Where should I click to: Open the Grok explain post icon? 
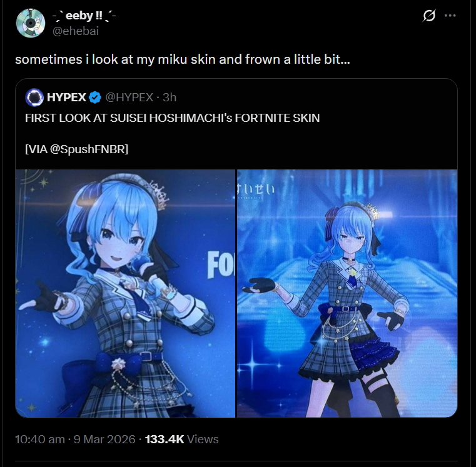429,16
